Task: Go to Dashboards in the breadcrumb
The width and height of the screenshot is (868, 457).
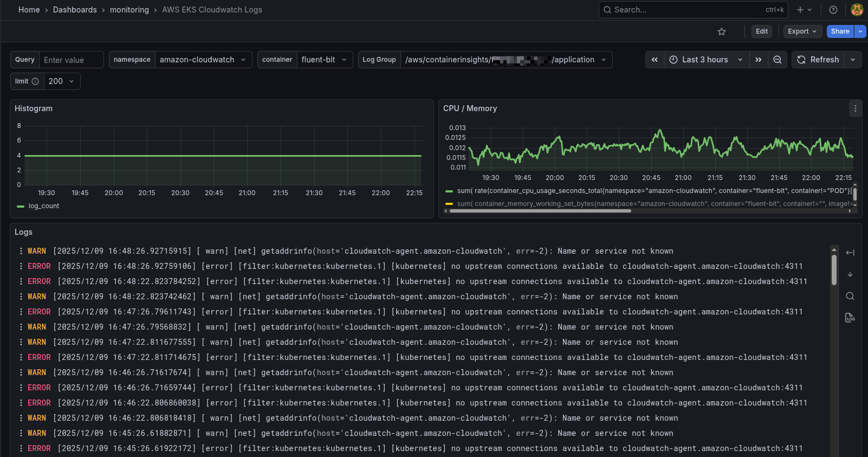Action: [x=75, y=10]
